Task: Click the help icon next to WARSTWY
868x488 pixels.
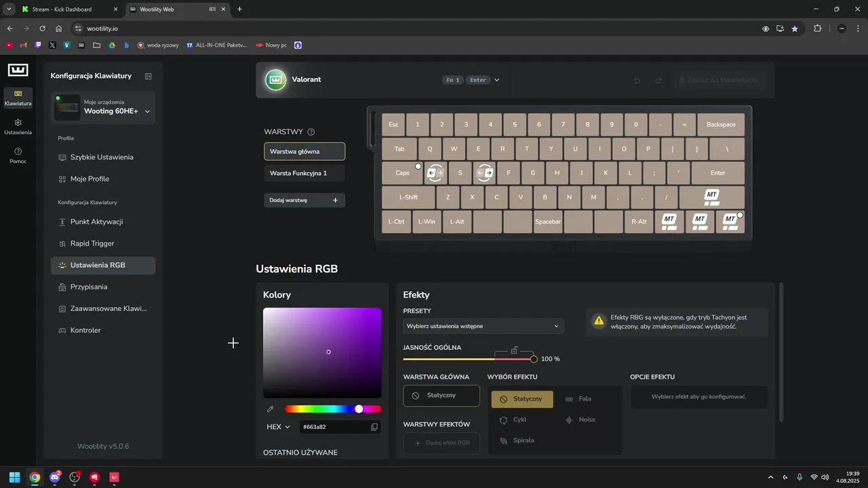Action: coord(311,132)
